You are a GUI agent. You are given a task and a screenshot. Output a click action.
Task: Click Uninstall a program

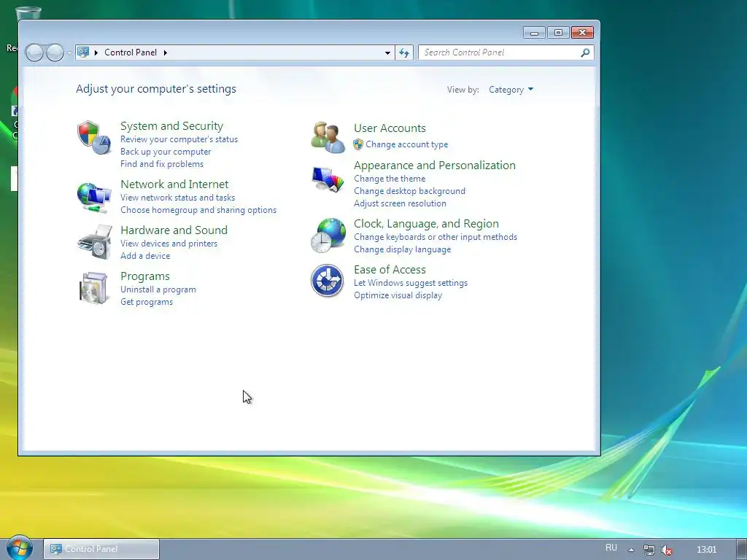pyautogui.click(x=158, y=289)
